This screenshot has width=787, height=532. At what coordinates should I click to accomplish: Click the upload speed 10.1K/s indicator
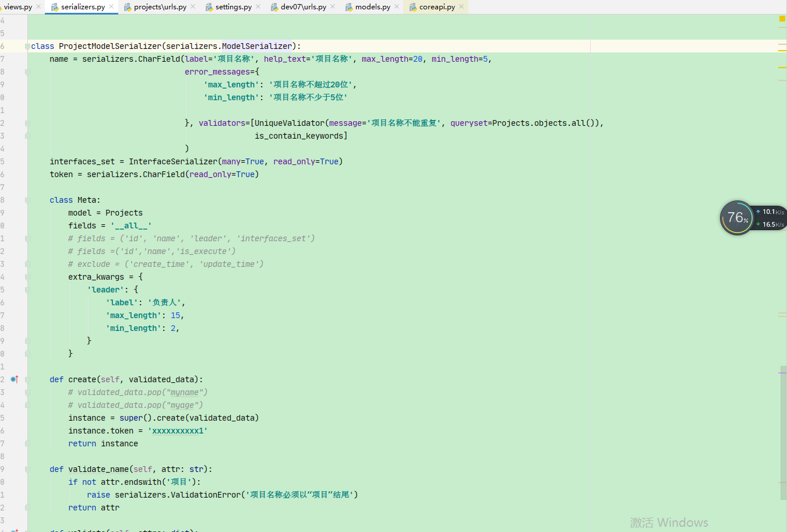pyautogui.click(x=770, y=212)
